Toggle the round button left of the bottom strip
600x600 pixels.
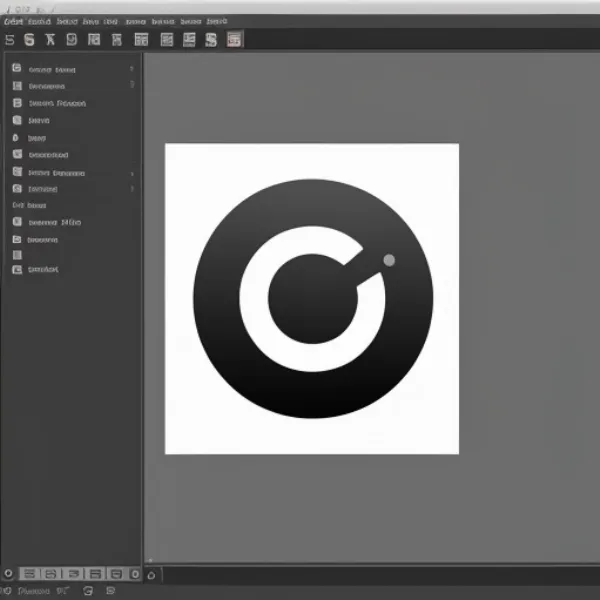pyautogui.click(x=9, y=574)
